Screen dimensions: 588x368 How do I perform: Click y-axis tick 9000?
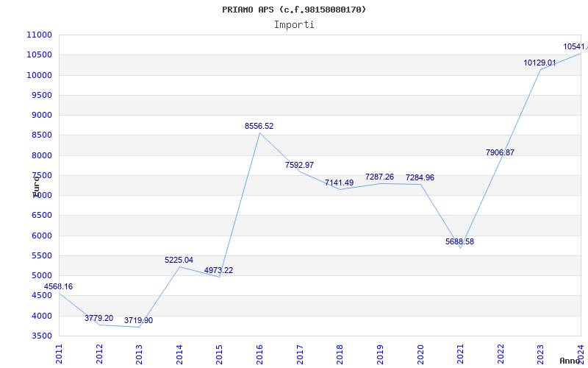pos(41,116)
